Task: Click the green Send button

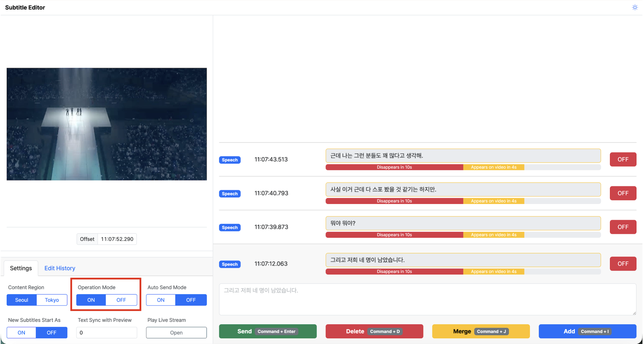Action: click(x=268, y=331)
